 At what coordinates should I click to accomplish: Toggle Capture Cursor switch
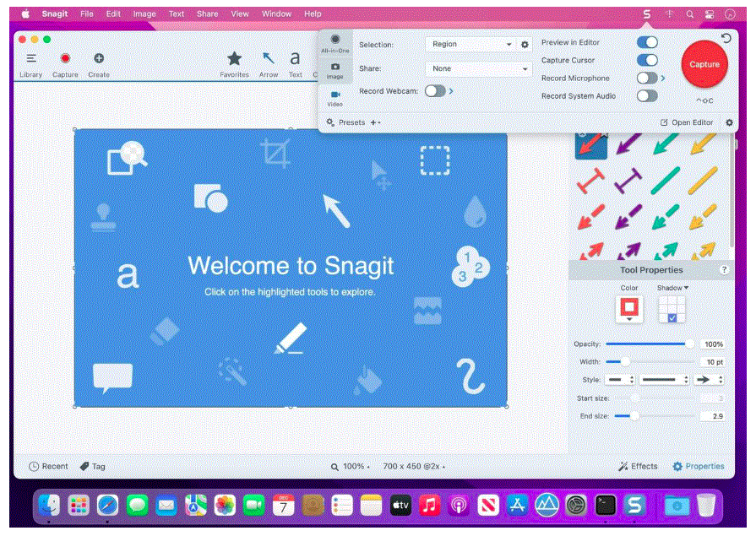coord(647,60)
